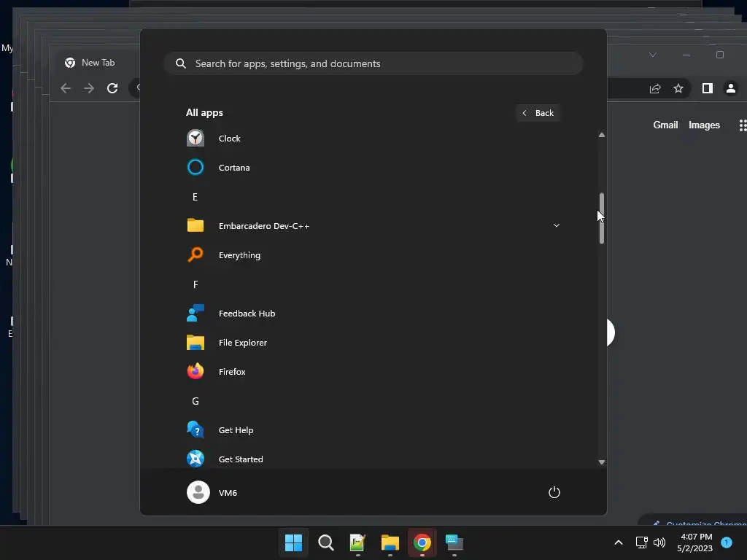This screenshot has height=560, width=747.
Task: Click the File Explorer icon in All apps
Action: pos(196,343)
